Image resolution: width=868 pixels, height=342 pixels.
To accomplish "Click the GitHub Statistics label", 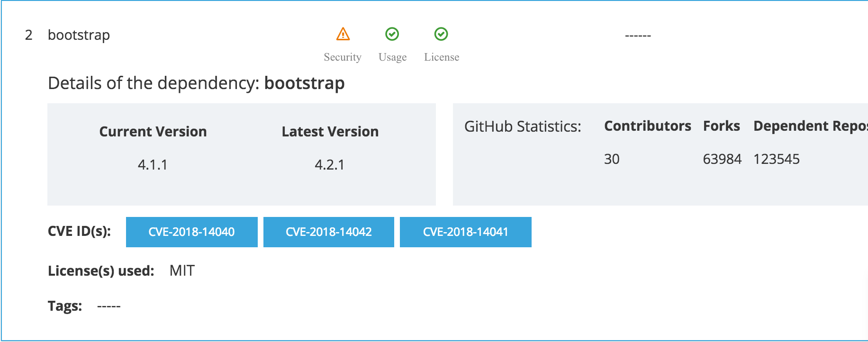I will pyautogui.click(x=523, y=126).
